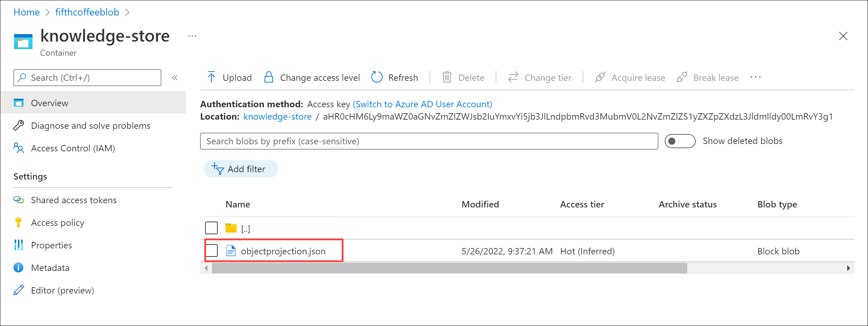Open Properties settings page
The height and width of the screenshot is (326, 868).
51,245
